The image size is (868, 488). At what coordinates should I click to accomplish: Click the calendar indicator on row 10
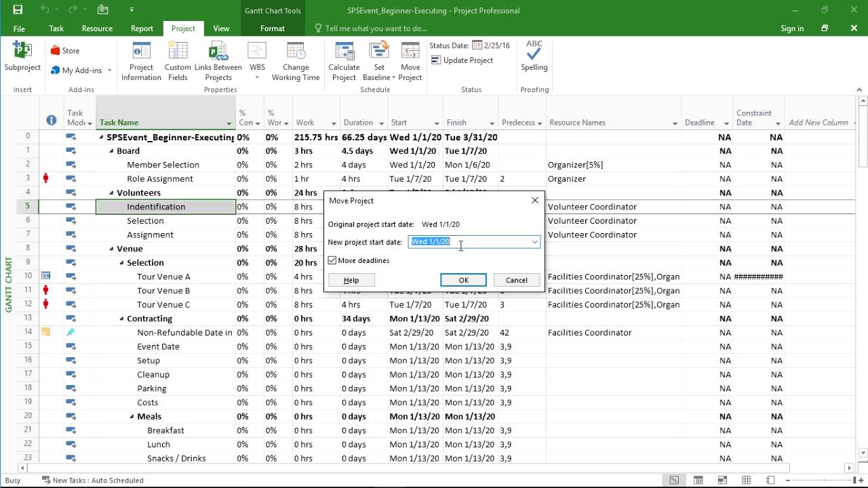click(46, 277)
